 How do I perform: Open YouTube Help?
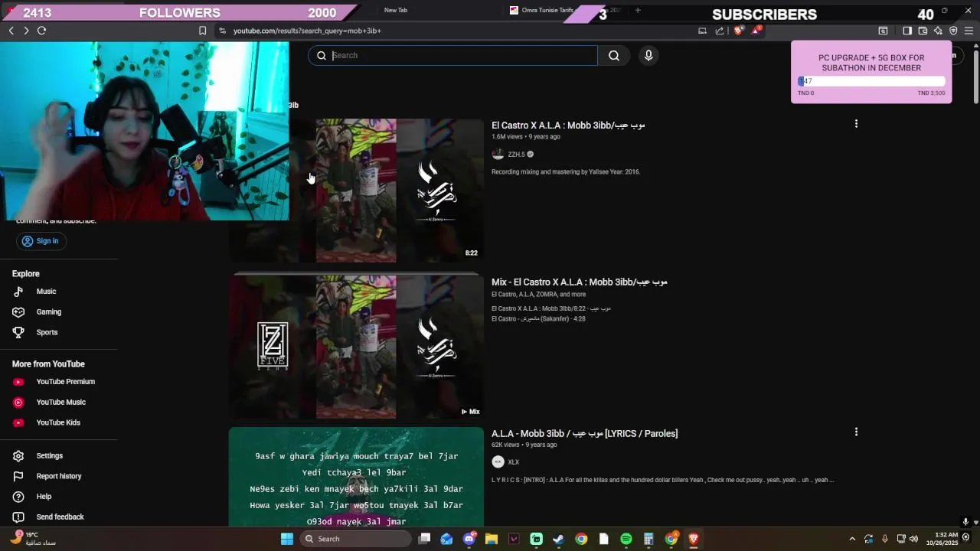[44, 497]
